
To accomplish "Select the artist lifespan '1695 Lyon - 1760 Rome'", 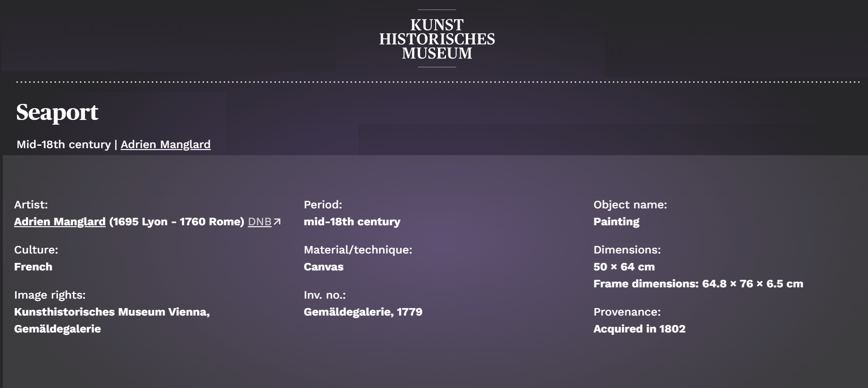I will tap(177, 222).
